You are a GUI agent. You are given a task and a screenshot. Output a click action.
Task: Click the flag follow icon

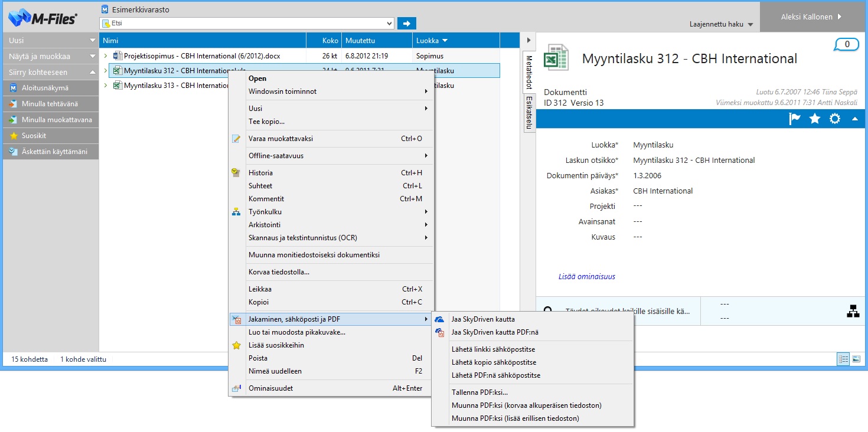(x=795, y=119)
